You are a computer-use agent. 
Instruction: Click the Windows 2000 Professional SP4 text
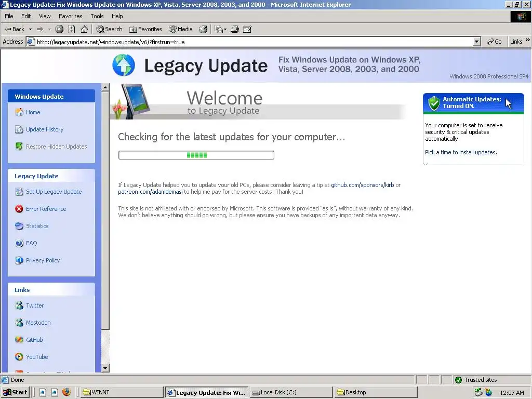tap(489, 76)
